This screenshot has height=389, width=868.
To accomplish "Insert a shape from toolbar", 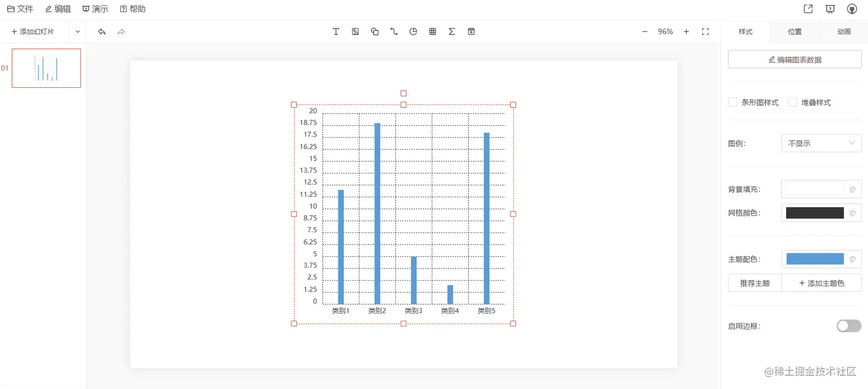I will (375, 32).
